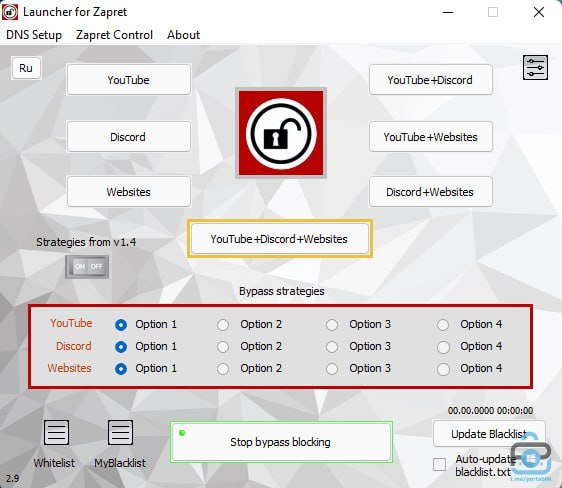Launch the YouTube+Discord preset
The image size is (562, 488).
point(430,80)
